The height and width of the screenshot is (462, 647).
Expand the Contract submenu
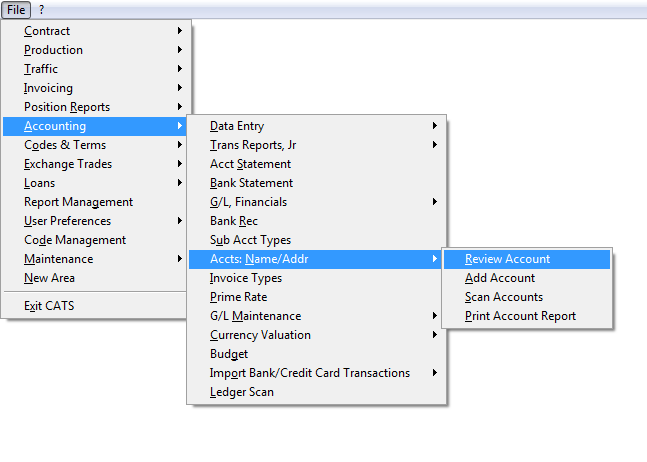(95, 31)
